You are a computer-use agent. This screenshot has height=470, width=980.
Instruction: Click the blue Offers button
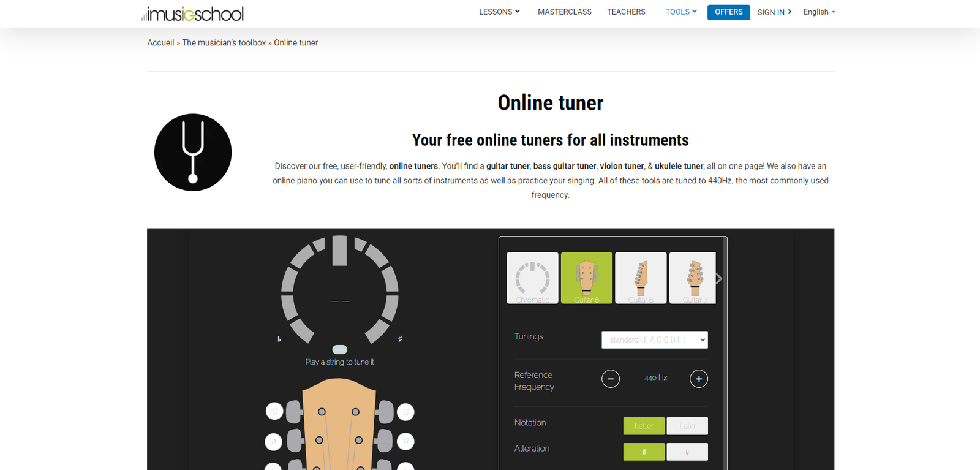[x=728, y=12]
